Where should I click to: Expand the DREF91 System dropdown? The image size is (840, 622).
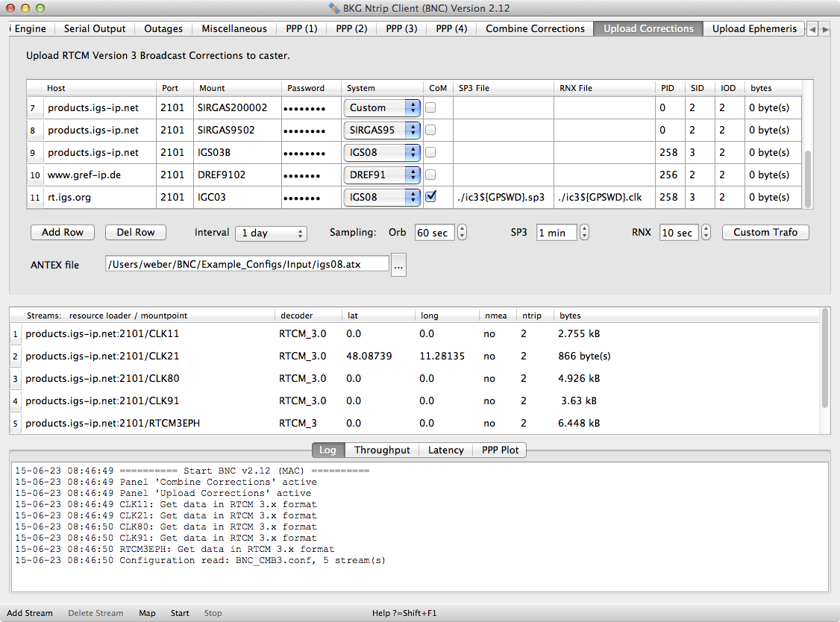coord(382,175)
